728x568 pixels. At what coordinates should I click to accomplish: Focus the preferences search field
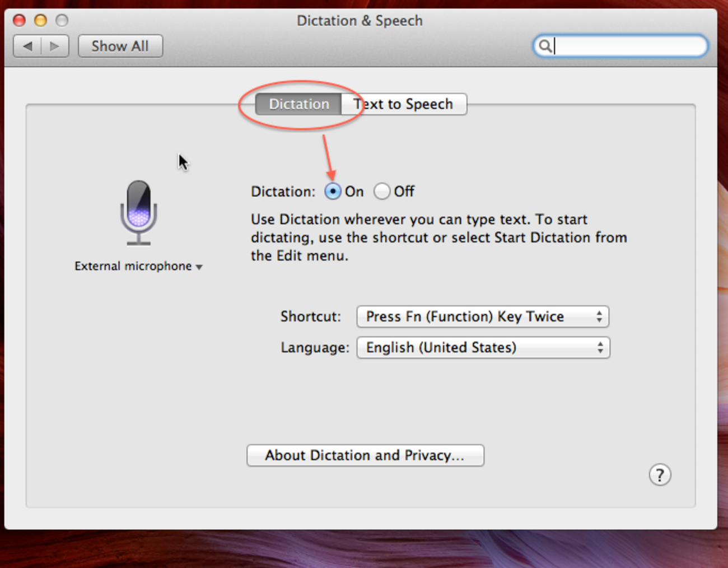(x=627, y=46)
